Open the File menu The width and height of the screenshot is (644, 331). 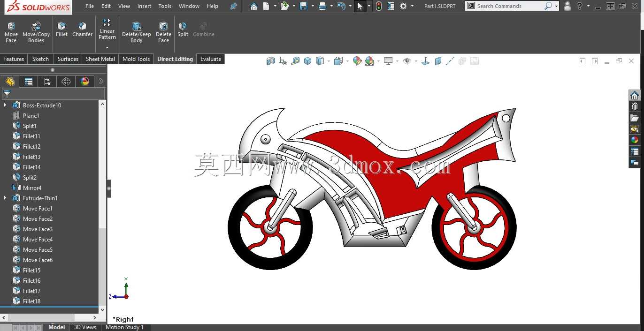(x=89, y=6)
